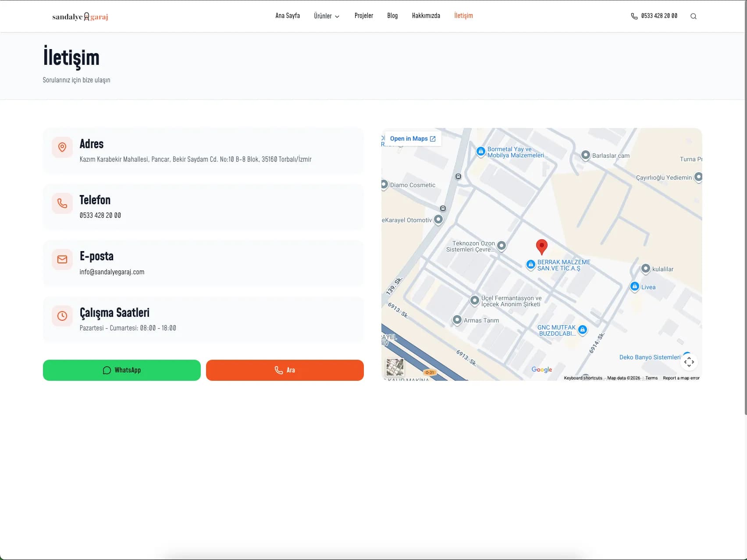The height and width of the screenshot is (560, 747).
Task: Click the envelope icon in E-posta card
Action: [x=62, y=259]
